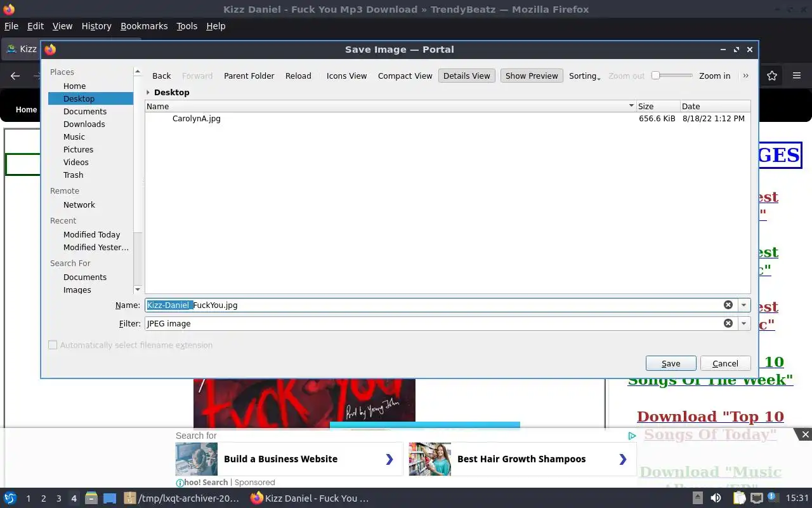Click Reload in the dialog toolbar

pyautogui.click(x=298, y=76)
